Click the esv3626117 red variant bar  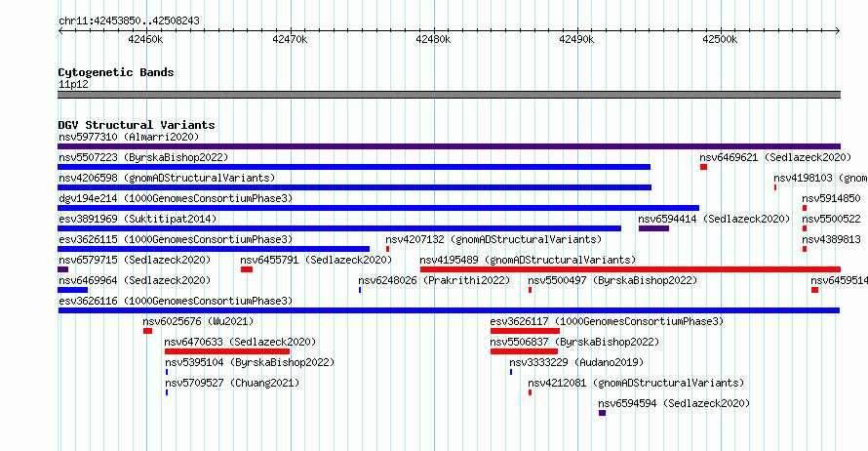pos(525,331)
